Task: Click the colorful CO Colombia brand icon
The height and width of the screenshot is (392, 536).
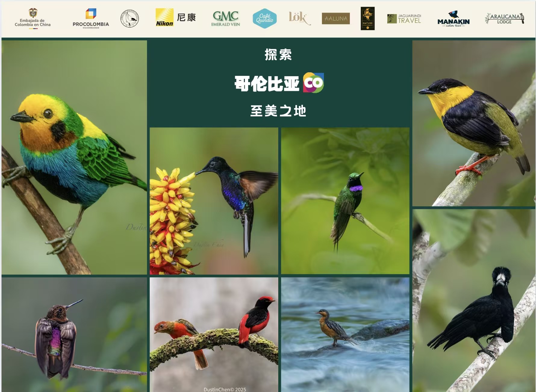Action: tap(313, 83)
